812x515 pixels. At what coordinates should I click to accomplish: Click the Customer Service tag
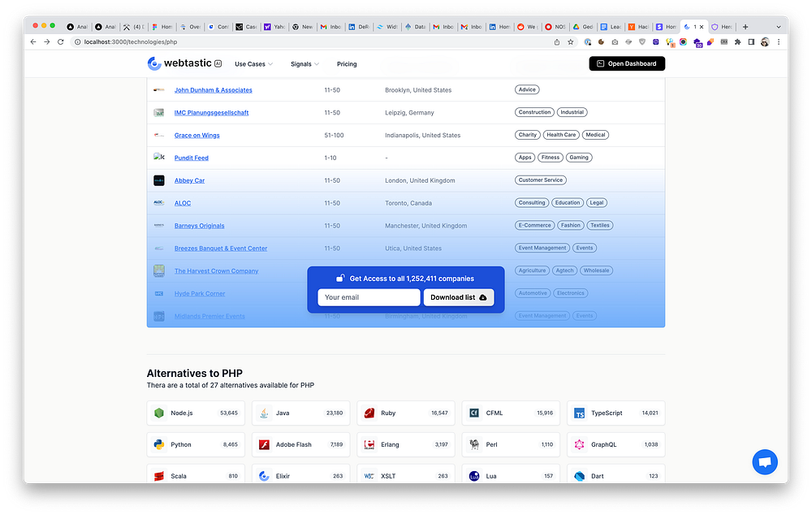pyautogui.click(x=540, y=180)
